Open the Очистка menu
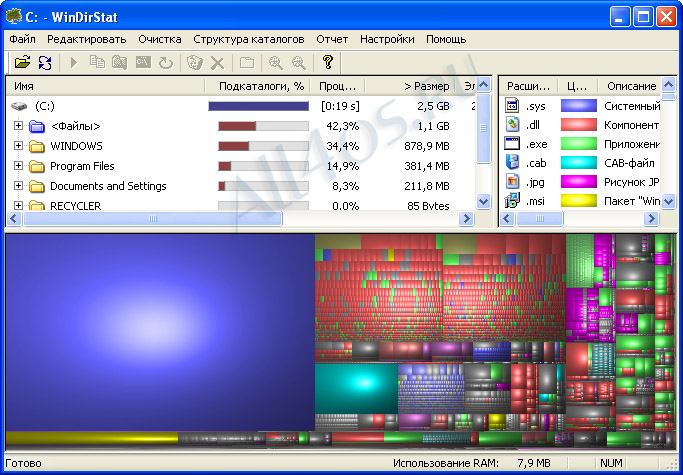Image resolution: width=683 pixels, height=475 pixels. pyautogui.click(x=160, y=39)
